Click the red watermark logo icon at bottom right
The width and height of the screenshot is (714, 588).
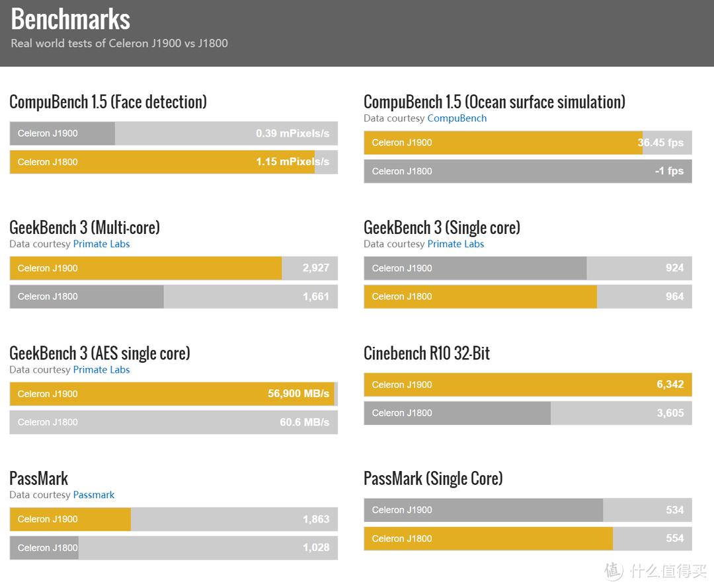click(614, 571)
